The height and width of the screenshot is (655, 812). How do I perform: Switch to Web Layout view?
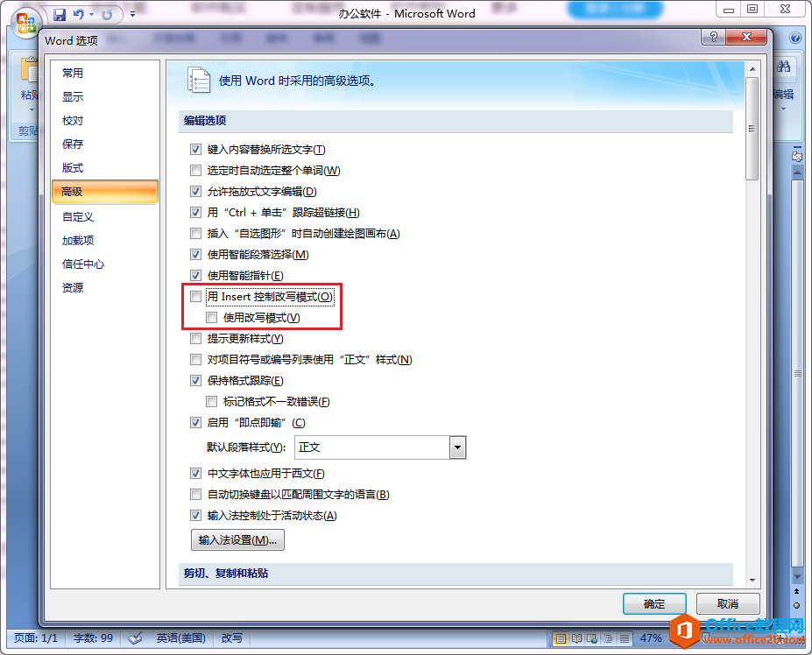[592, 638]
